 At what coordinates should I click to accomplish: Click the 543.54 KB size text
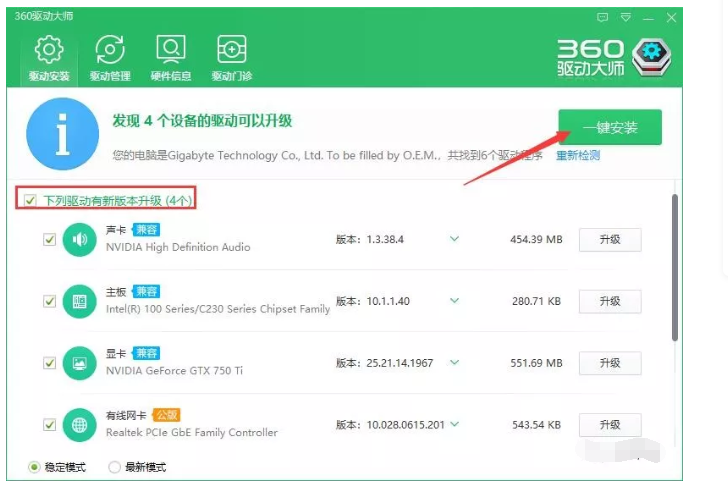pos(536,425)
